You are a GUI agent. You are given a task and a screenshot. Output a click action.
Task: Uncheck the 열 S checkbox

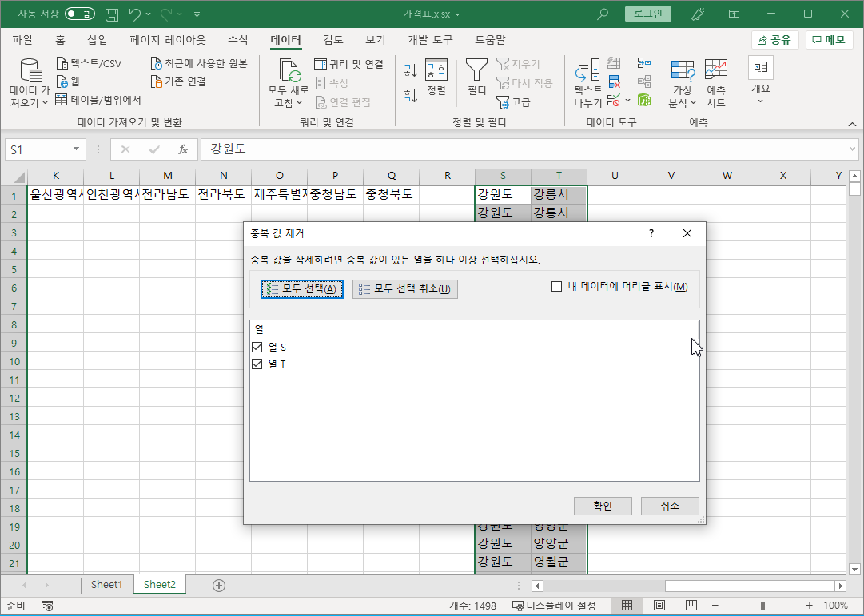click(257, 347)
